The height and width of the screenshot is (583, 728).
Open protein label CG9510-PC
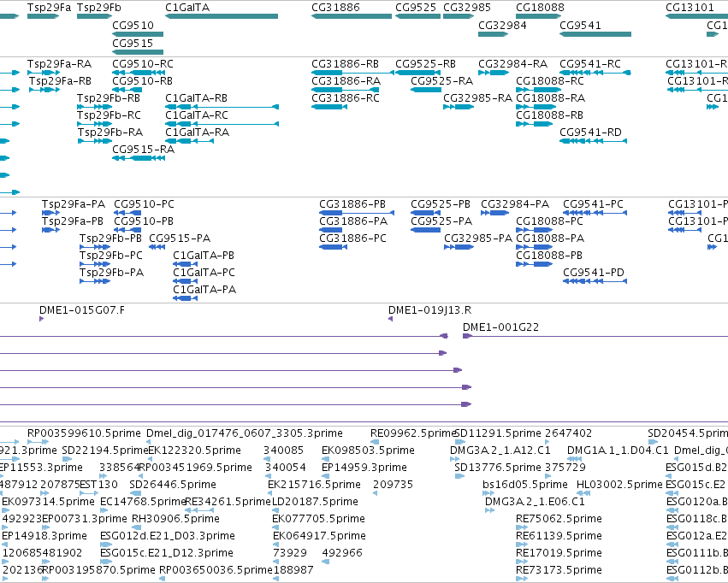(145, 204)
